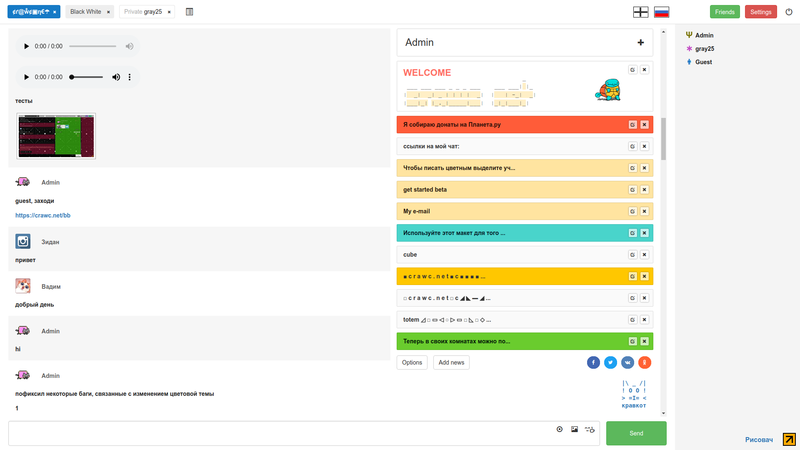This screenshot has height=450, width=800.
Task: Switch to the Private gray25 tab
Action: click(x=143, y=12)
